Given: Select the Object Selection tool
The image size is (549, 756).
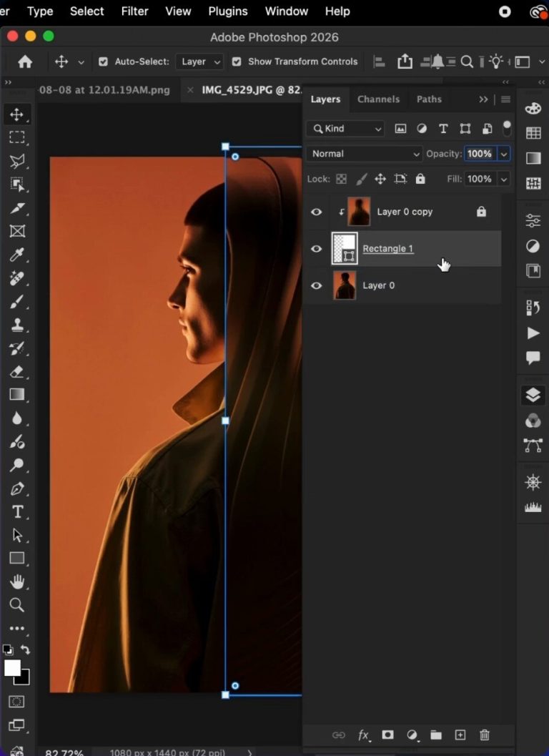Looking at the screenshot, I should coord(17,184).
